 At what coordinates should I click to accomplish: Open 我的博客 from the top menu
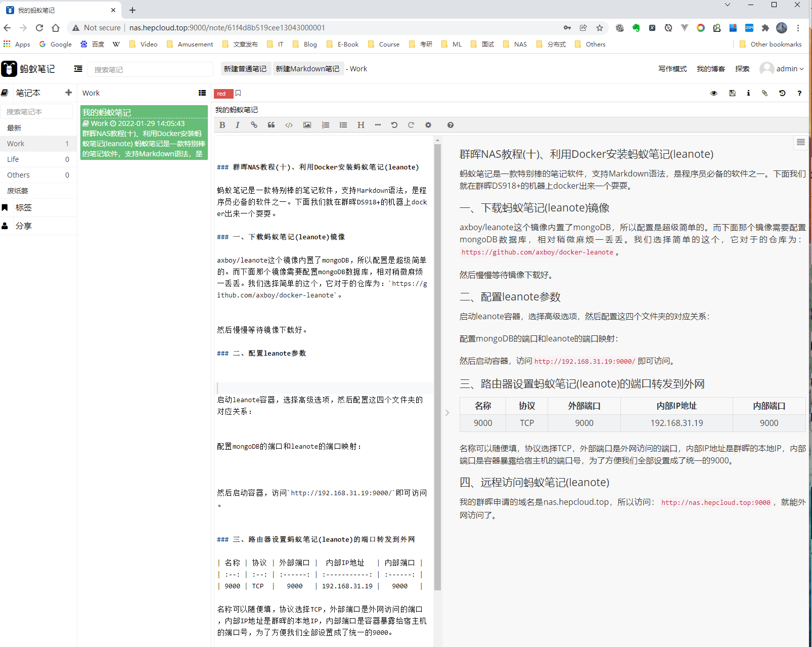click(710, 69)
